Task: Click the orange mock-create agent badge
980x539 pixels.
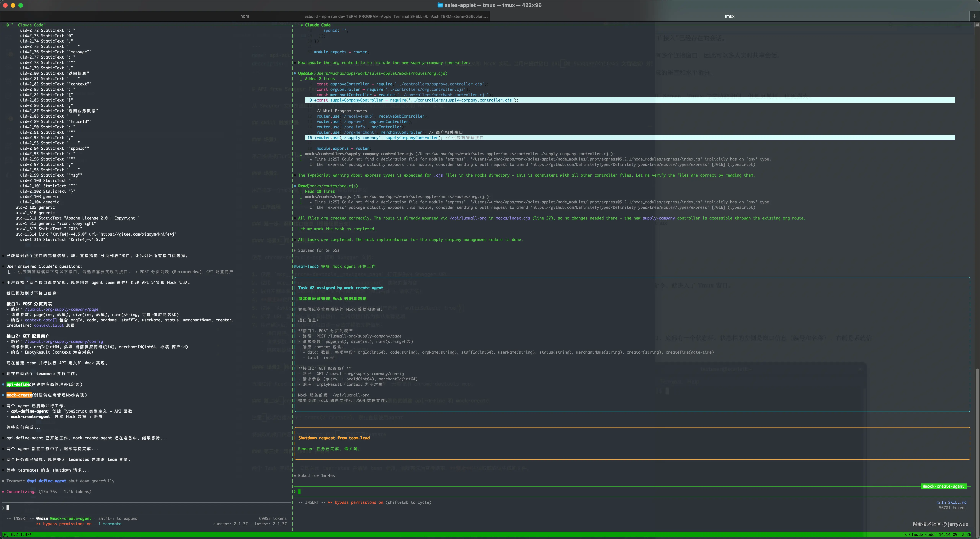Action: click(19, 395)
